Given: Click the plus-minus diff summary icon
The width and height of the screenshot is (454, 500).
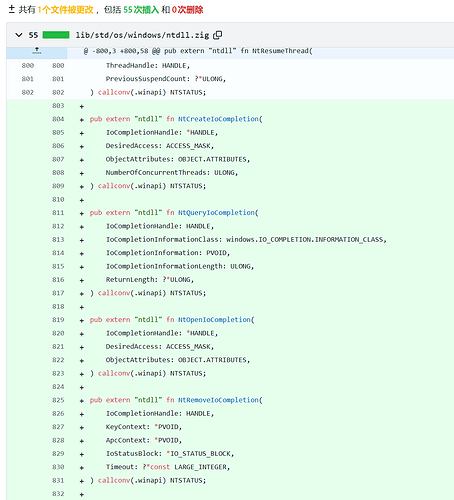Looking at the screenshot, I should (x=12, y=9).
